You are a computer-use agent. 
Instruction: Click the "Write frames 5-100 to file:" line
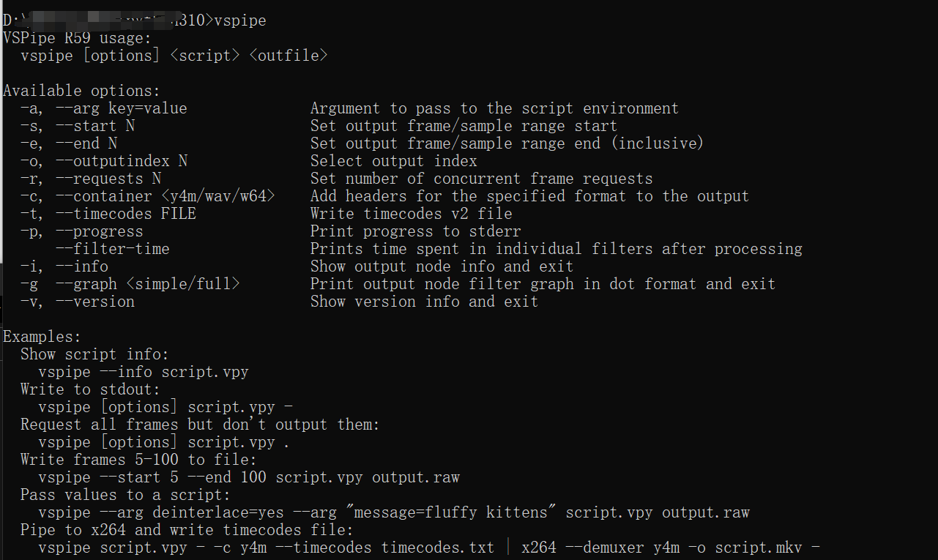click(138, 460)
